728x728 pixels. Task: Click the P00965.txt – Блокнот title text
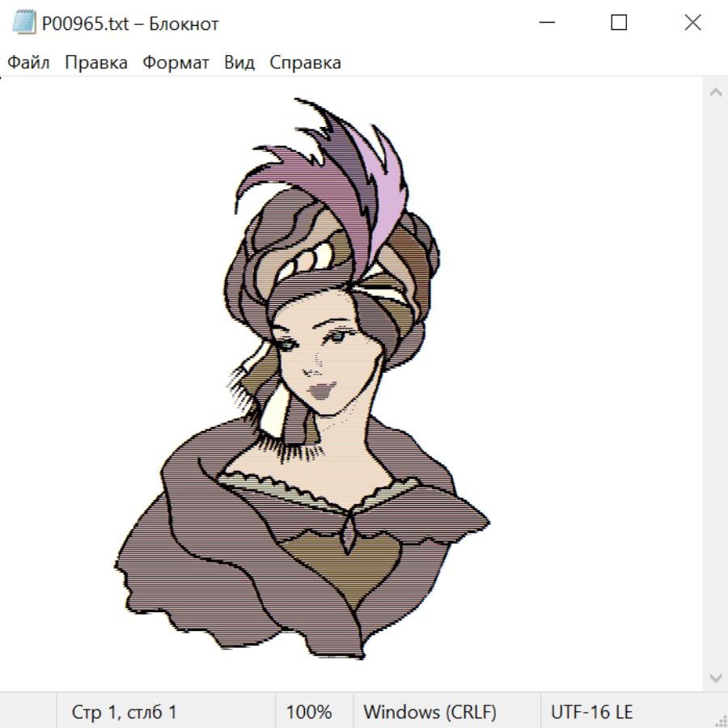coord(130,23)
